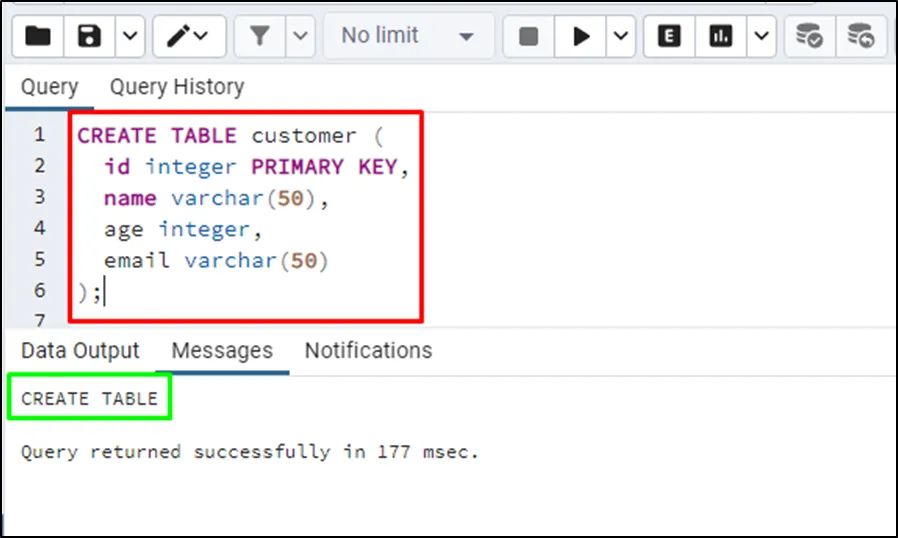The width and height of the screenshot is (898, 538).
Task: Switch to the Query History tab
Action: (x=177, y=87)
